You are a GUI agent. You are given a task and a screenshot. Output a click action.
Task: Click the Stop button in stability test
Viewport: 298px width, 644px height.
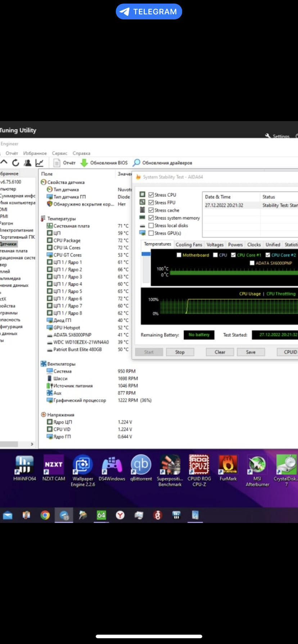click(180, 352)
